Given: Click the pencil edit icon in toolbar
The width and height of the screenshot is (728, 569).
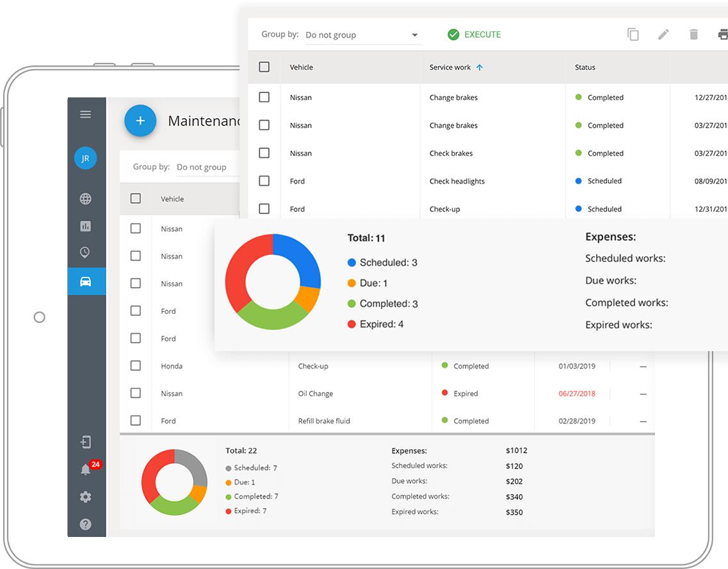Looking at the screenshot, I should [663, 35].
